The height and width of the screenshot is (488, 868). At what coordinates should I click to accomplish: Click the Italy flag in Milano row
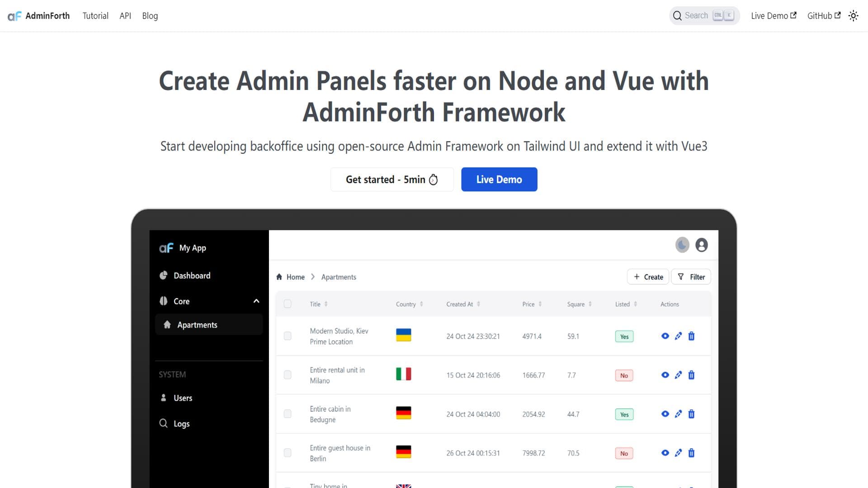(403, 374)
